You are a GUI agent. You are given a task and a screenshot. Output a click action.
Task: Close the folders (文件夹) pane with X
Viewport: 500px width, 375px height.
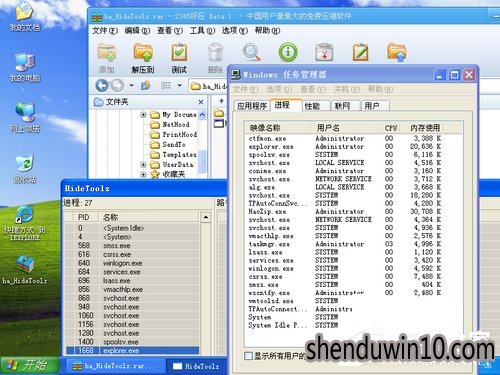click(201, 102)
